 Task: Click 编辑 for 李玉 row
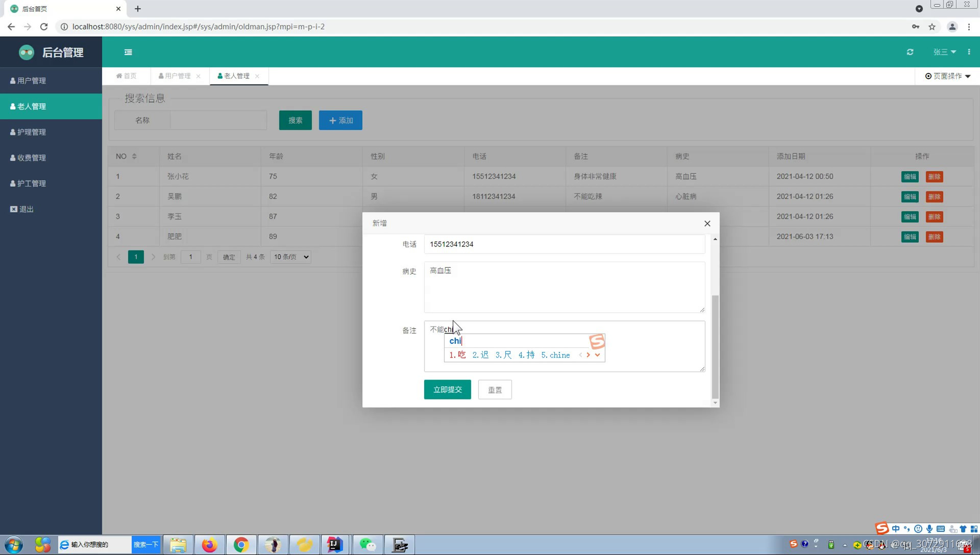click(x=910, y=217)
